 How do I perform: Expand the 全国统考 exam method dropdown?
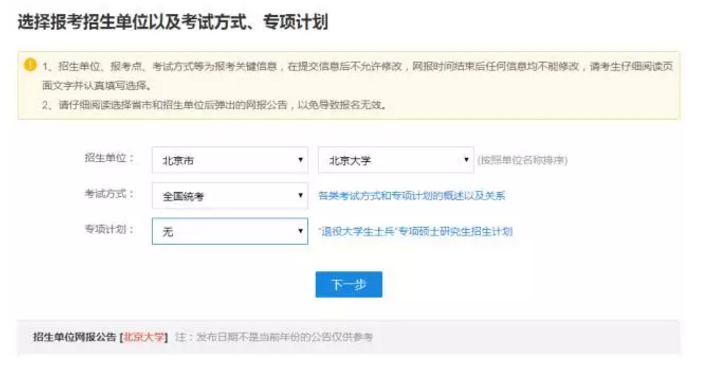230,196
